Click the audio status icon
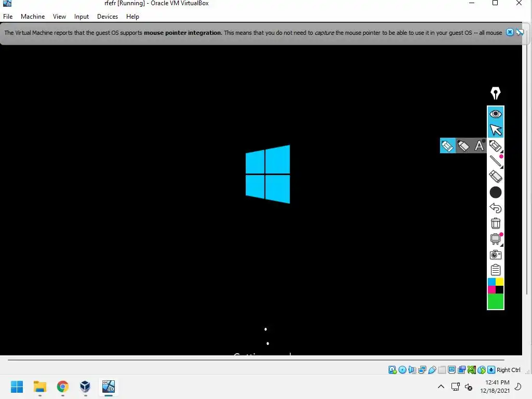 coord(412,370)
